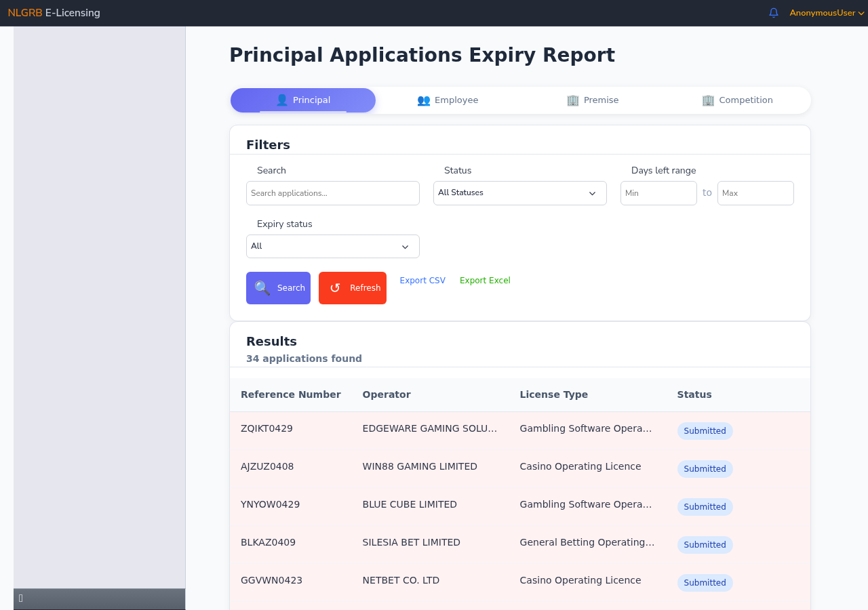Click the Status column header

point(694,394)
